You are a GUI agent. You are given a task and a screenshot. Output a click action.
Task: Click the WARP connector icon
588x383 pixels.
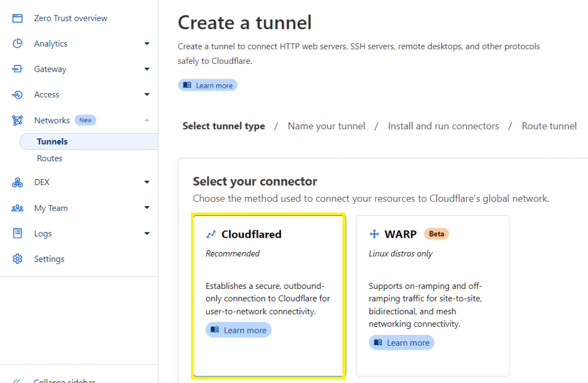(374, 234)
